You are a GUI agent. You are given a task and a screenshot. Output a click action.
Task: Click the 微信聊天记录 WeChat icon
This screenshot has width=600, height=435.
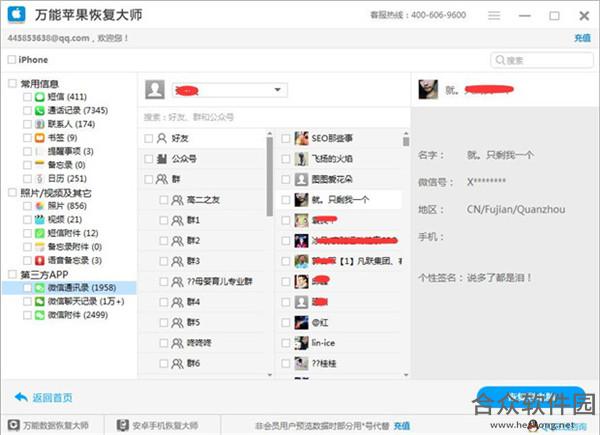pos(40,301)
